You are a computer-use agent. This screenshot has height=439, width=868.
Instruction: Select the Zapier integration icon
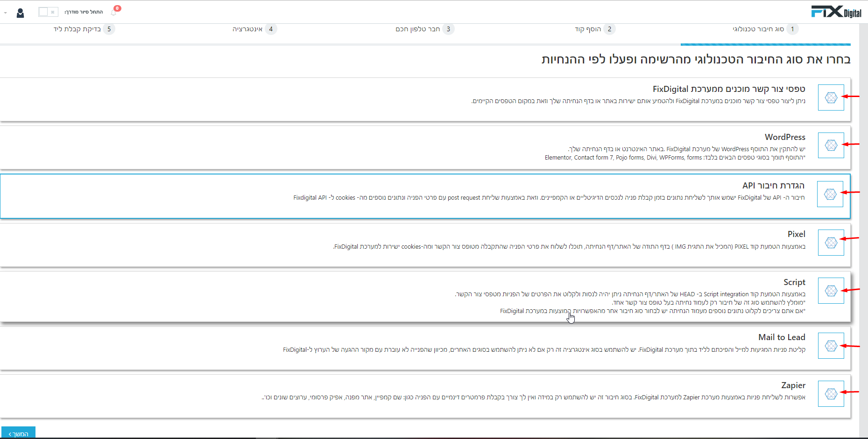(x=831, y=394)
